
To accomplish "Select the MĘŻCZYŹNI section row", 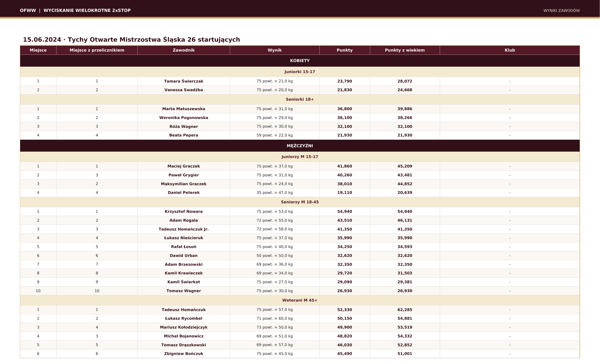I will click(300, 146).
